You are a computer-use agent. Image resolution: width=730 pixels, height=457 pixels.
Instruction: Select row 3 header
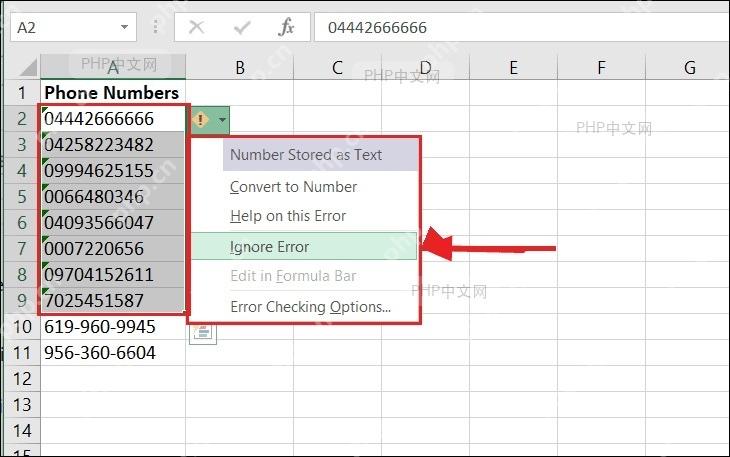22,145
